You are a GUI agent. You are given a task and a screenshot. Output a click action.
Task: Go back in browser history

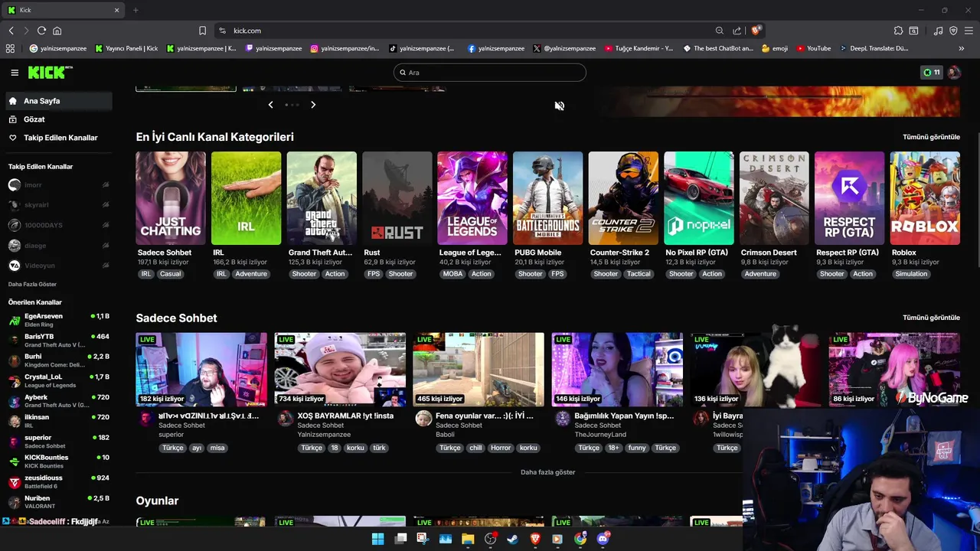[x=11, y=31]
